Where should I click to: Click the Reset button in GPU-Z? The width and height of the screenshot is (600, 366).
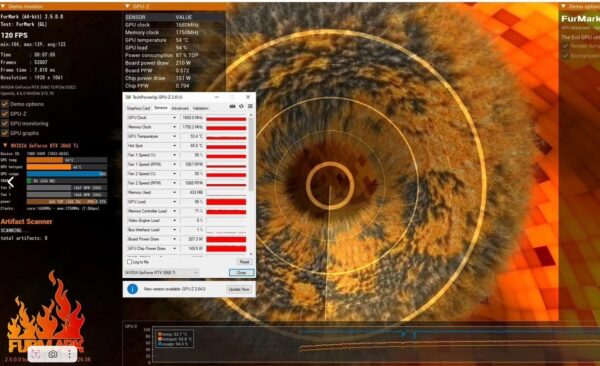244,262
